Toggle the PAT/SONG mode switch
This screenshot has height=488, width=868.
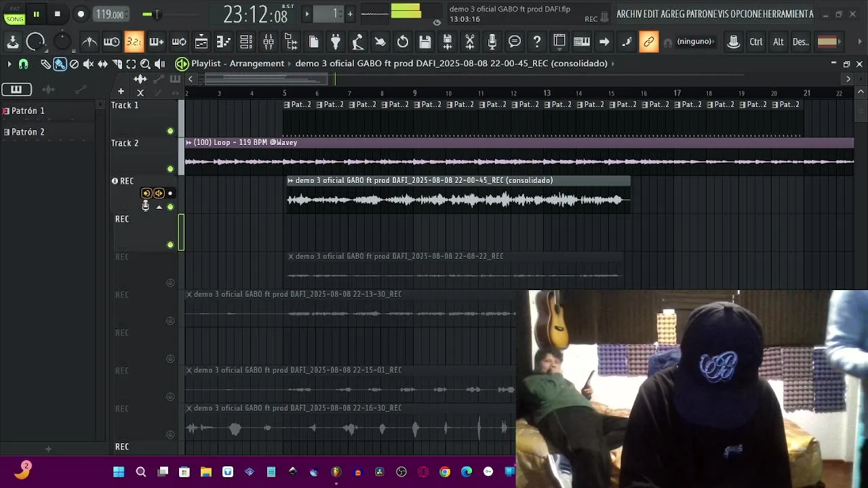[x=14, y=14]
